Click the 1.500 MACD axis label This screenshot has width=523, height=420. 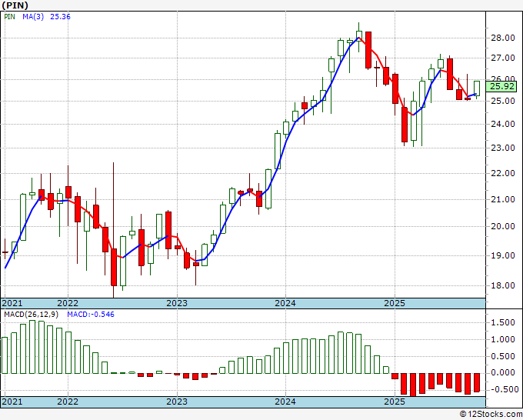coord(503,322)
